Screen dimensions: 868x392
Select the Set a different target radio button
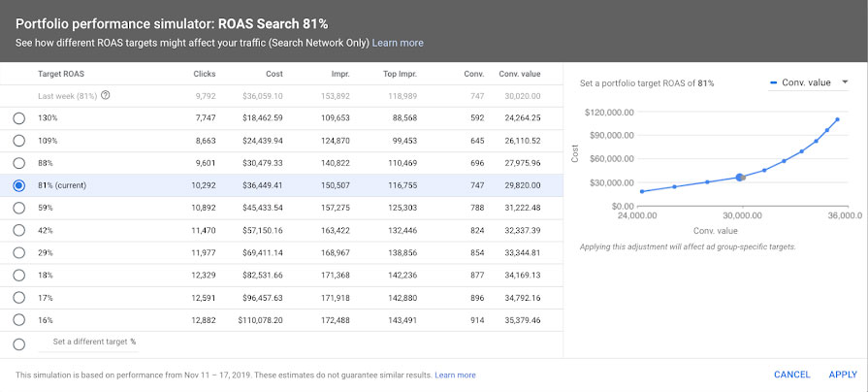[x=19, y=343]
